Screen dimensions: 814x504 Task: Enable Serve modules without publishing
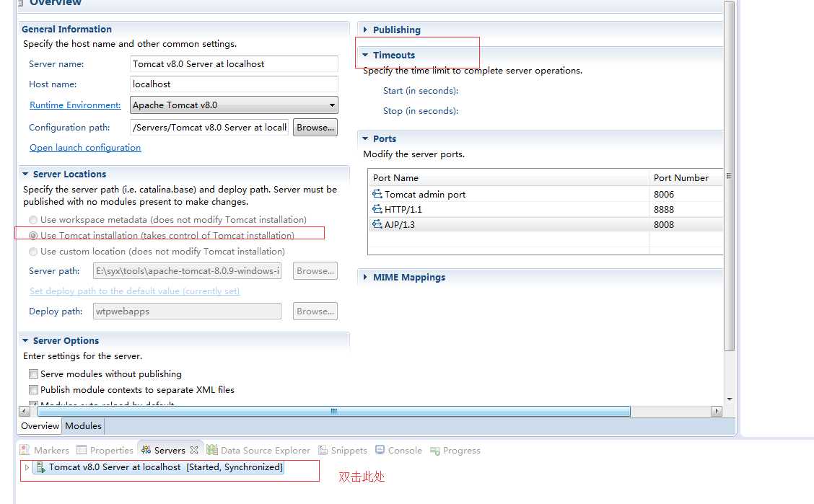pos(33,373)
